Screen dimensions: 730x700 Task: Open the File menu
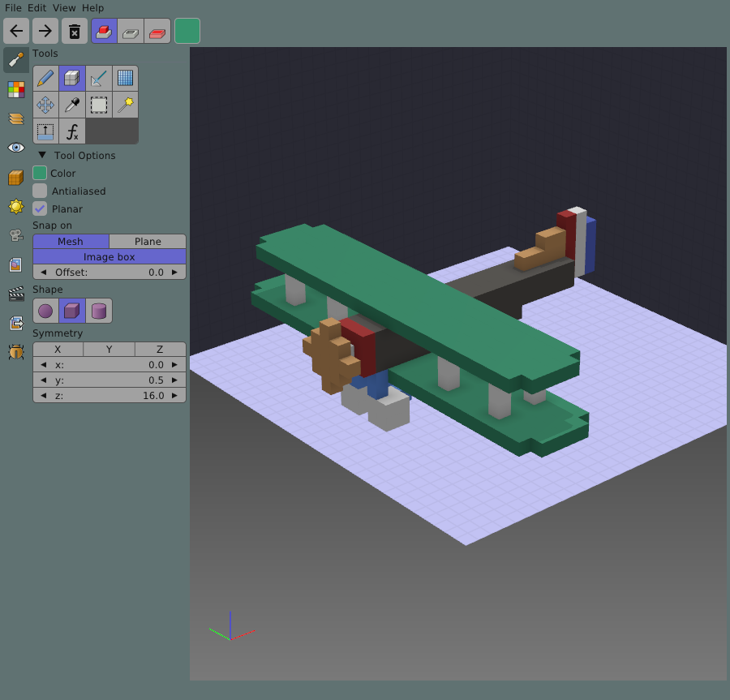[13, 7]
